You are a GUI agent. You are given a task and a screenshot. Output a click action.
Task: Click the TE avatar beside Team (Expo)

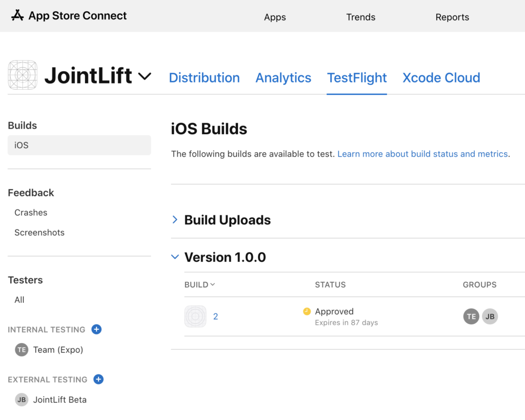(x=22, y=350)
